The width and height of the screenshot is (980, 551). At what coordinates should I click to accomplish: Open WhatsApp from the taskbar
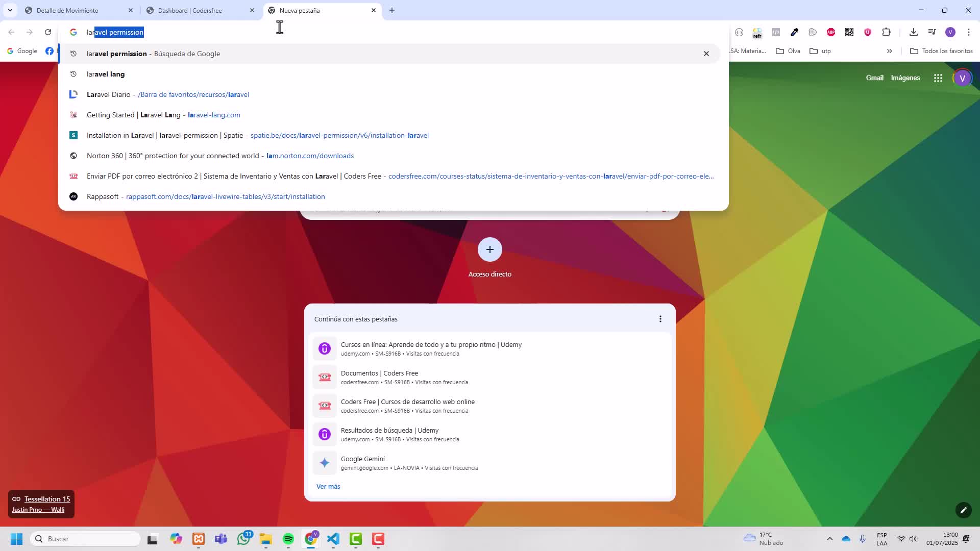click(244, 539)
